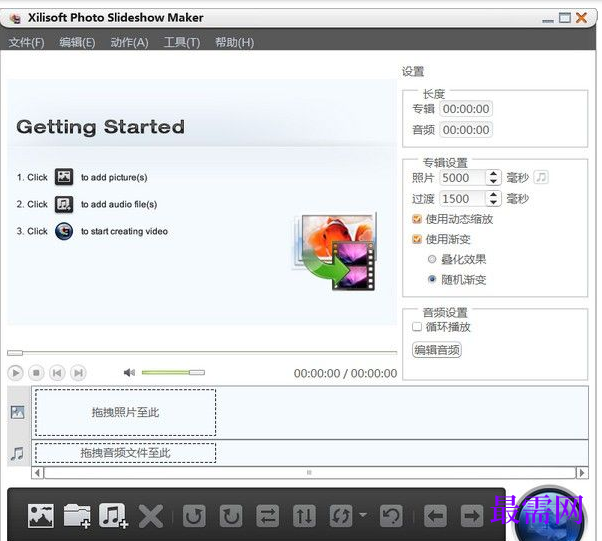Click the add photo folder icon
This screenshot has height=541, width=602.
(77, 516)
